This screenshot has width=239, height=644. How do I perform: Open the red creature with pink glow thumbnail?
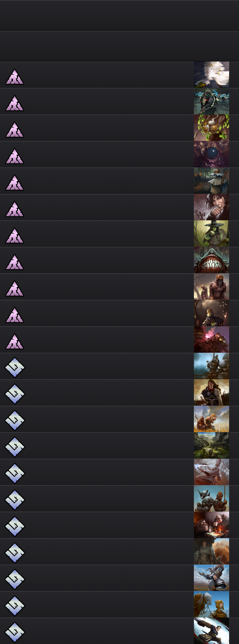(212, 340)
